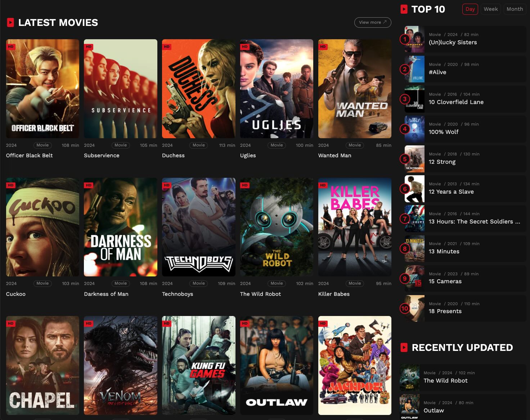Open the RECENTLY UPDATED section header
530x420 pixels.
click(462, 348)
